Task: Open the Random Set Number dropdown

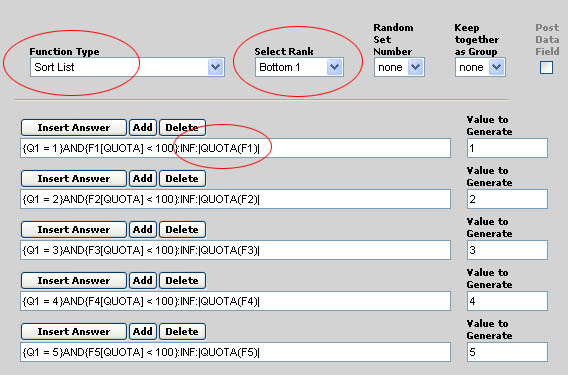Action: pos(399,67)
